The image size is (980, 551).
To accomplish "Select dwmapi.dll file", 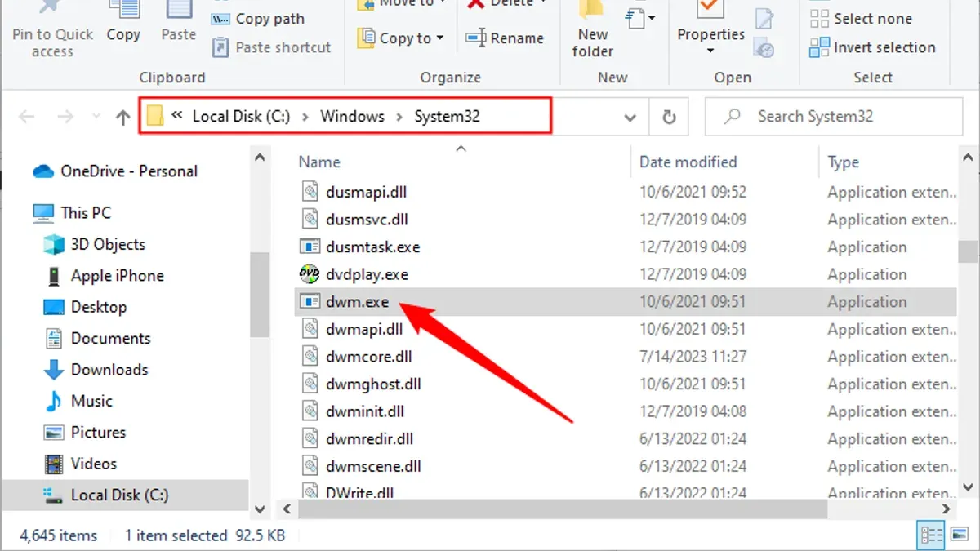I will (x=364, y=329).
